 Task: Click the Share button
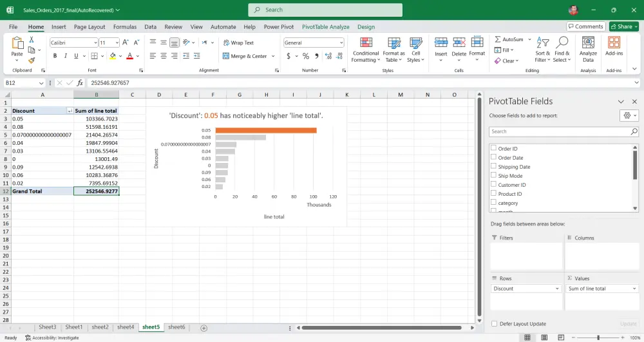[624, 26]
